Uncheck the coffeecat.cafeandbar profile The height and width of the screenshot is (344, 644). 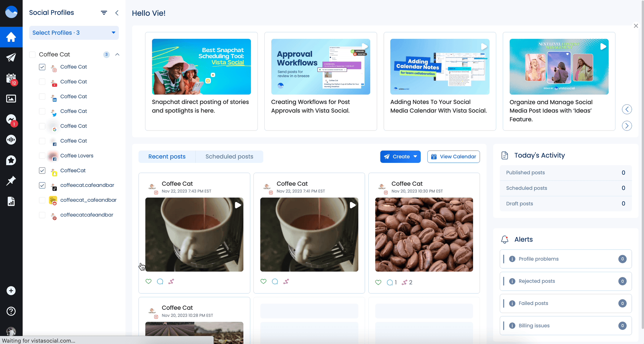(42, 185)
